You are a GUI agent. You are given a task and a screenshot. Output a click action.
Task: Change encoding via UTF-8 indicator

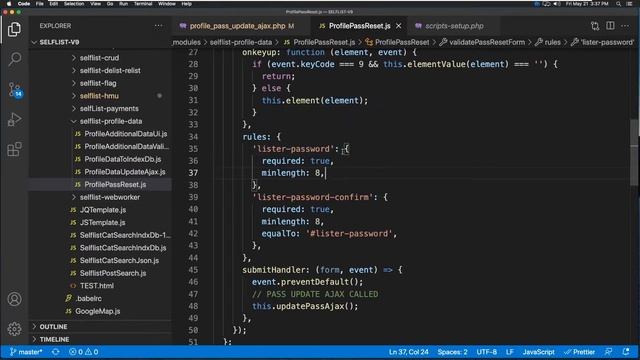[x=487, y=352]
